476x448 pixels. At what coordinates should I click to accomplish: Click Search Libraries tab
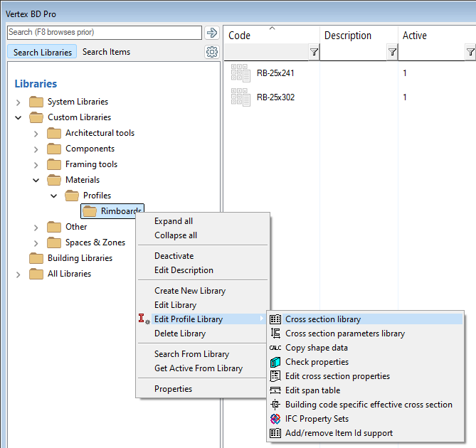pyautogui.click(x=43, y=52)
